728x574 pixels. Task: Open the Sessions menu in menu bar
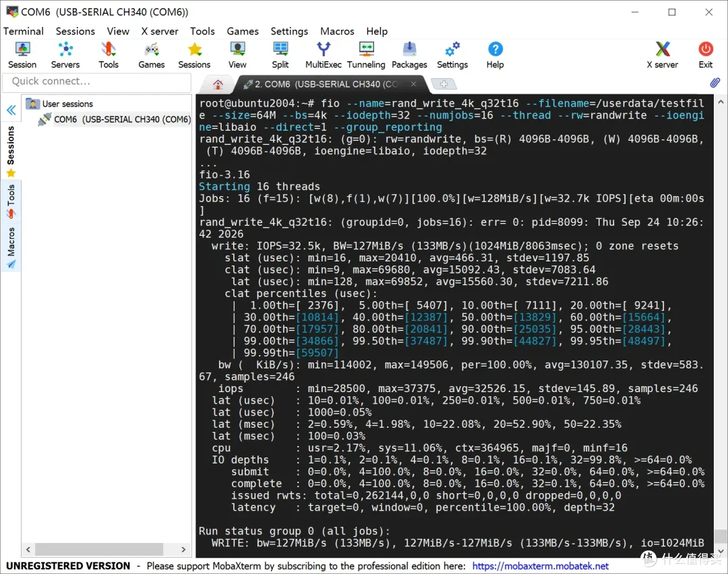75,31
